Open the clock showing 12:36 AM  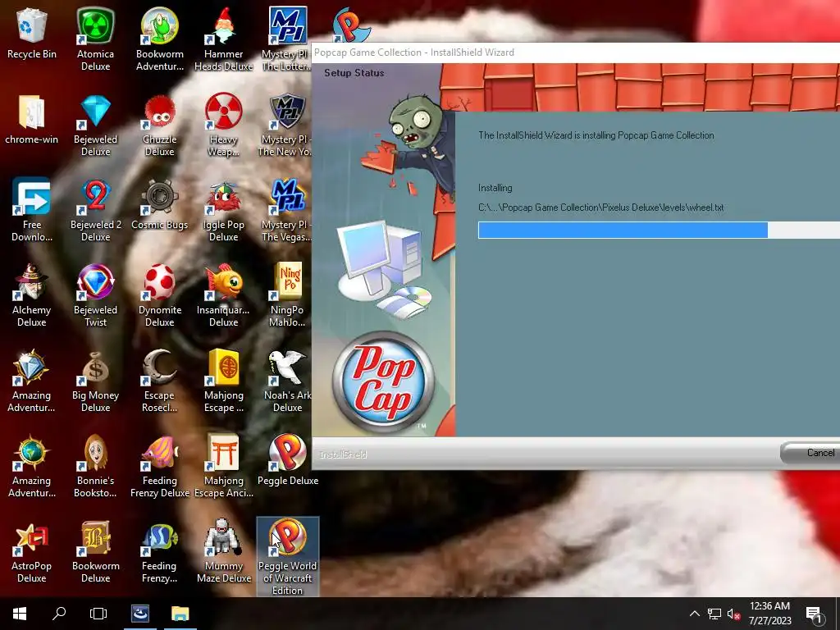769,614
